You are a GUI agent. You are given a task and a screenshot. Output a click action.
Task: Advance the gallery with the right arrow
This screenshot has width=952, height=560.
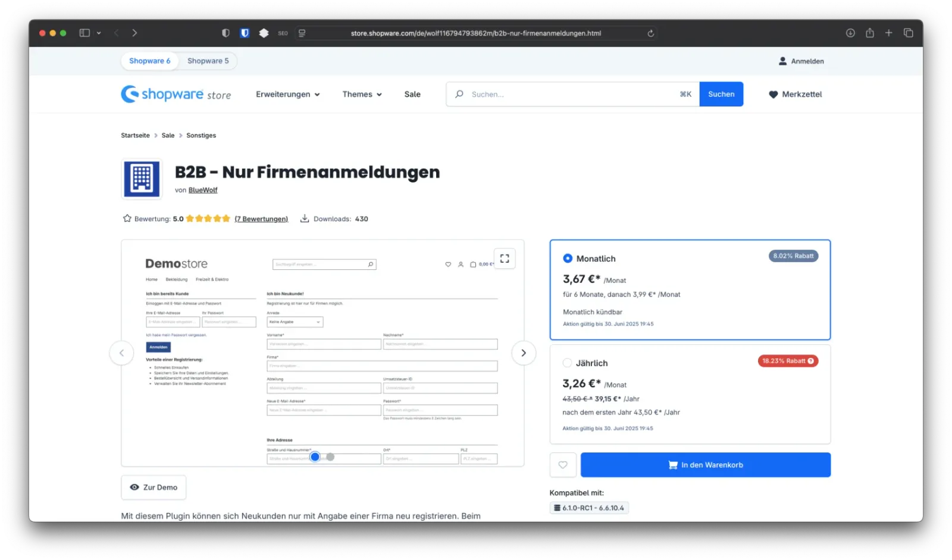point(523,353)
